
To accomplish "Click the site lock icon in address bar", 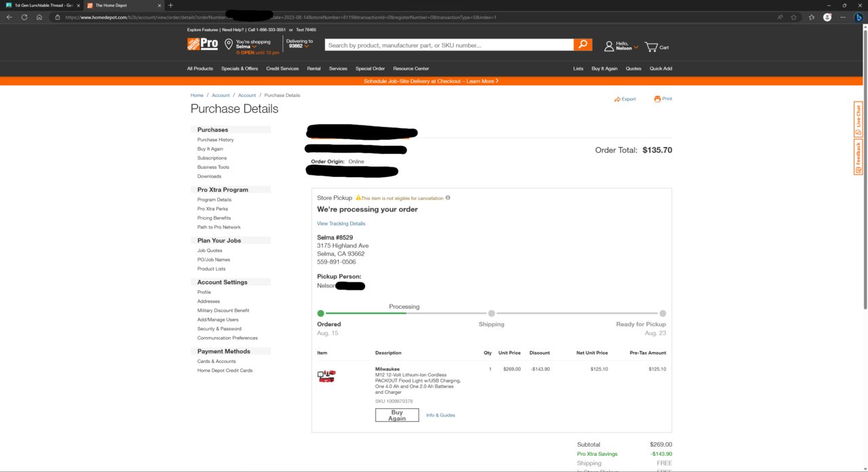I will 57,17.
